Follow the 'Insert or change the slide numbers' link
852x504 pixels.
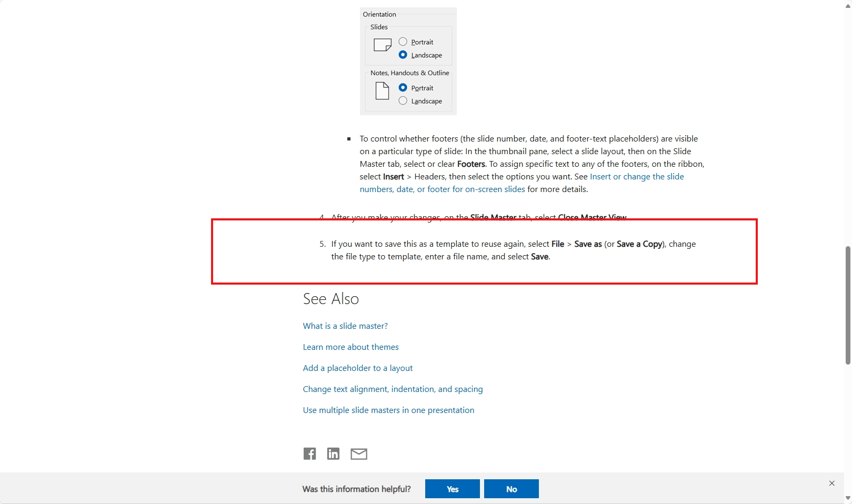pos(637,176)
